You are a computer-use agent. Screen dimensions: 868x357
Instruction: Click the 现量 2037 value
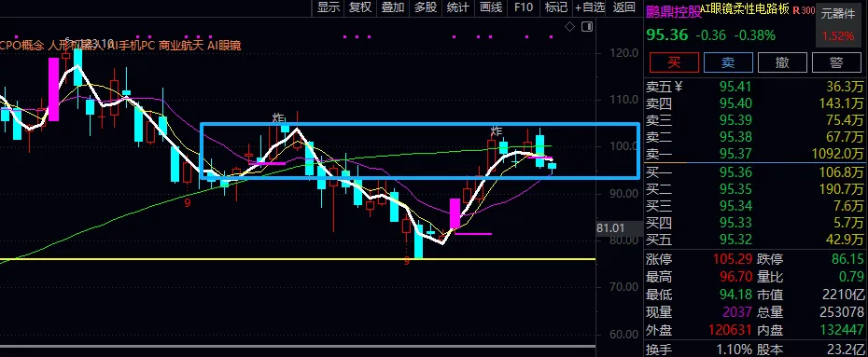pos(738,312)
